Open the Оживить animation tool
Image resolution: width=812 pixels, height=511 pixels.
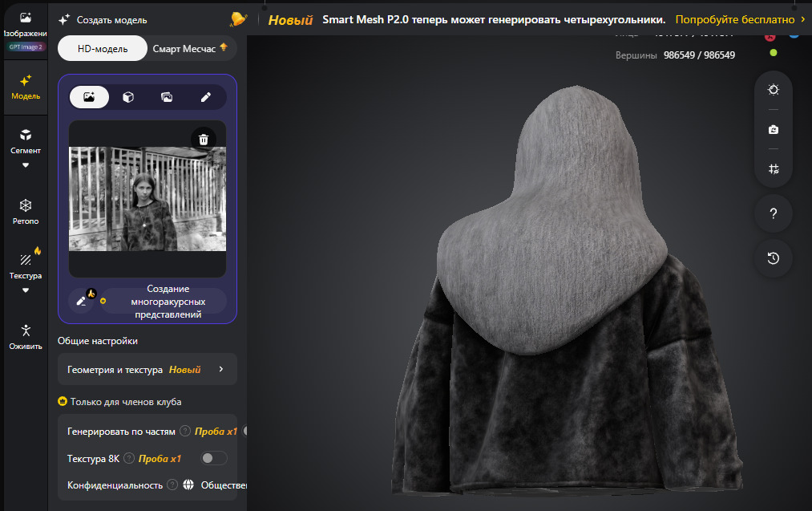click(26, 337)
